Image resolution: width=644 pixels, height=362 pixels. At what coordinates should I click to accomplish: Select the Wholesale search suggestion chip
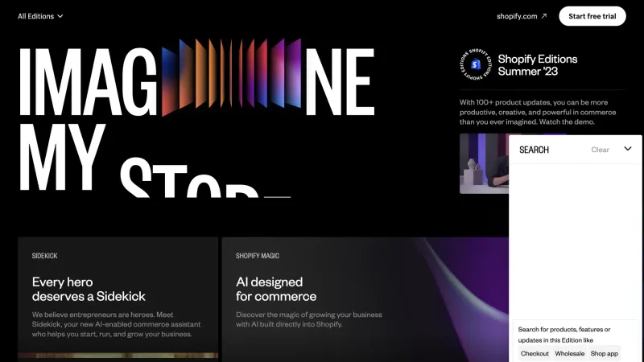click(569, 353)
